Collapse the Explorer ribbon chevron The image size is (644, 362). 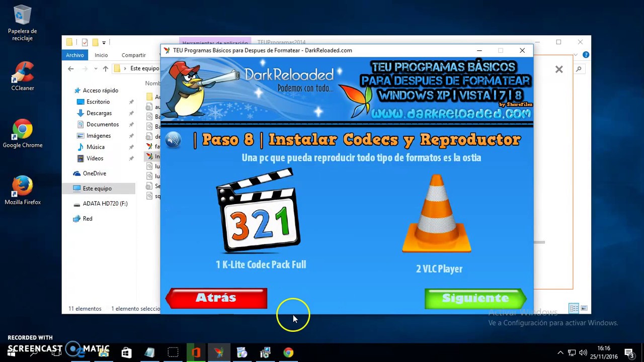click(576, 55)
